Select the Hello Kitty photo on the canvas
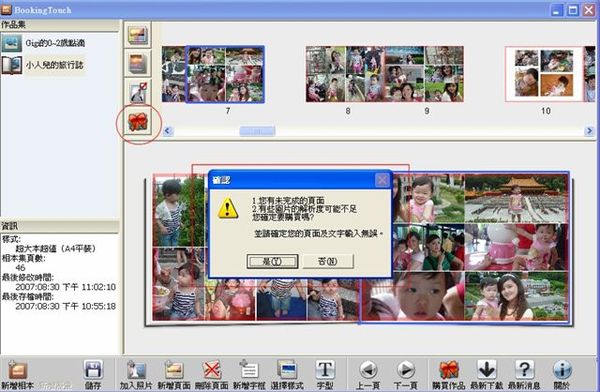 516,247
